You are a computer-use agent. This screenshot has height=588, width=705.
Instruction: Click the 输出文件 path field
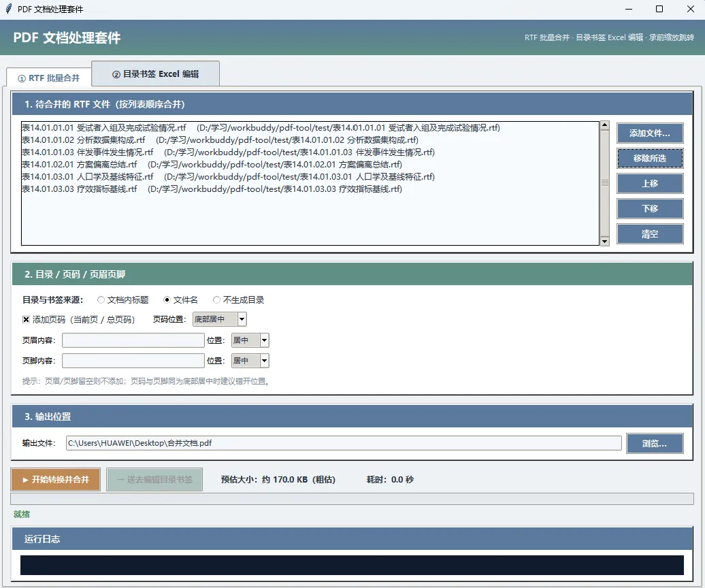pyautogui.click(x=344, y=443)
